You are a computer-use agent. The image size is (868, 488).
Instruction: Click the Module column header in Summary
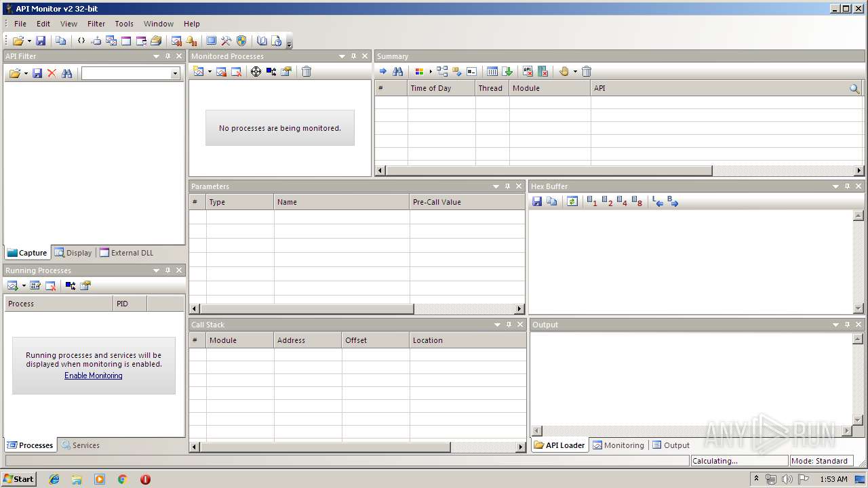[x=550, y=88]
